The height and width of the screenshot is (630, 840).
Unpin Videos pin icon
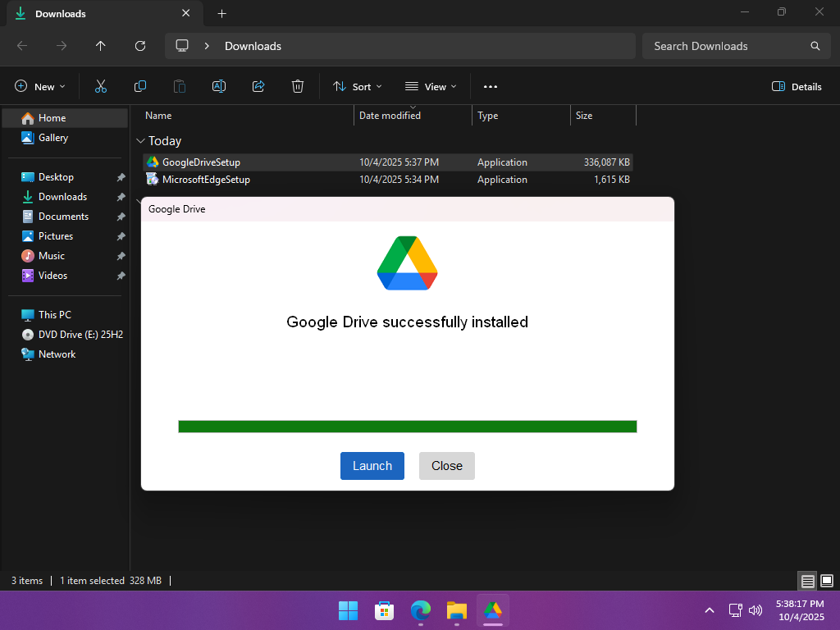(121, 276)
